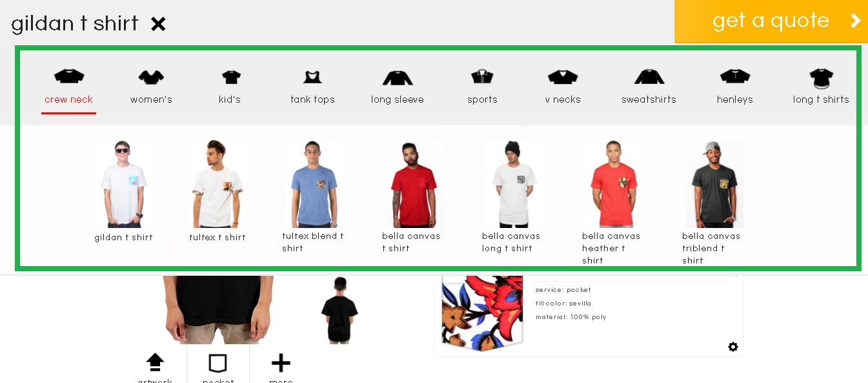Choose the women's shirt category icon

[151, 77]
